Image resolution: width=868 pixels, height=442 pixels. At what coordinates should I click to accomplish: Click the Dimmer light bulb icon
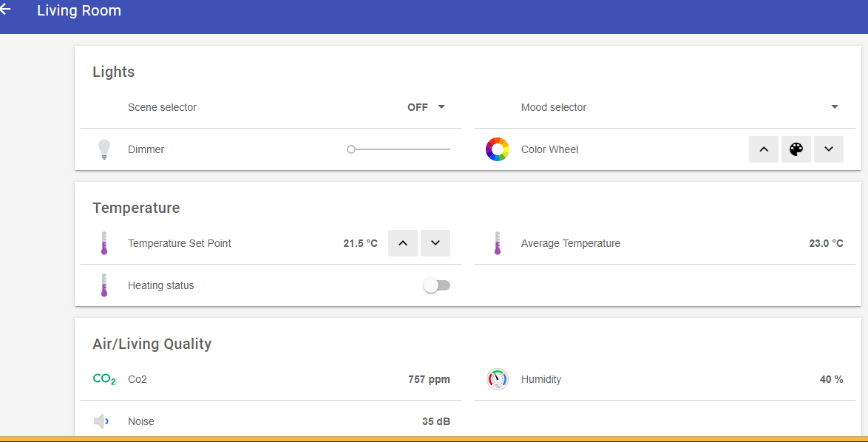(104, 149)
